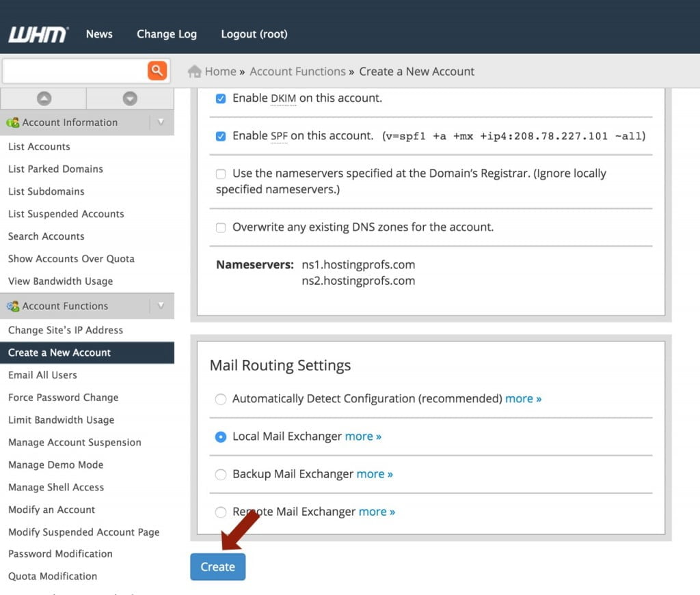Uncheck Enable SPF on this account

221,136
